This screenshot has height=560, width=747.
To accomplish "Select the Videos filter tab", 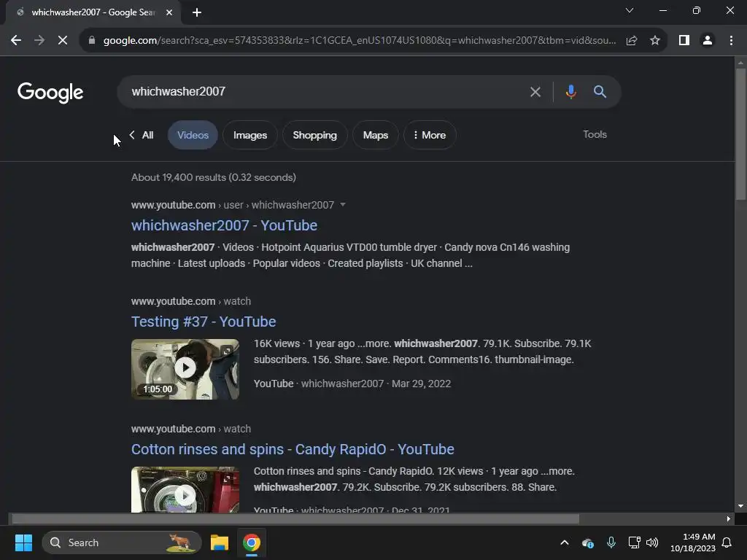I will click(x=193, y=135).
